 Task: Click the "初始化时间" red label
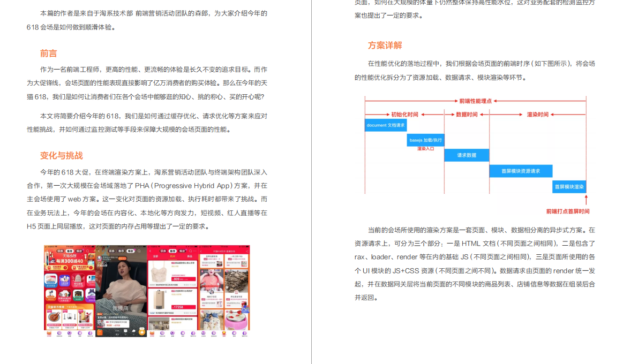pyautogui.click(x=404, y=115)
